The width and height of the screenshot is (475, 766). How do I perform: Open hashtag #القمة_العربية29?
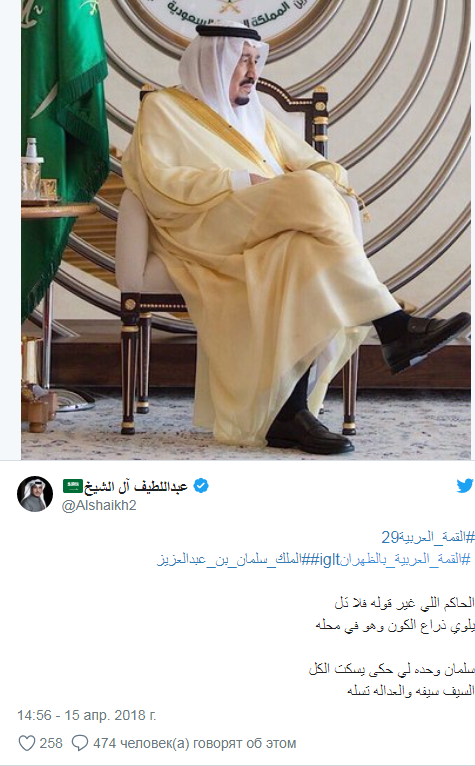coord(428,537)
